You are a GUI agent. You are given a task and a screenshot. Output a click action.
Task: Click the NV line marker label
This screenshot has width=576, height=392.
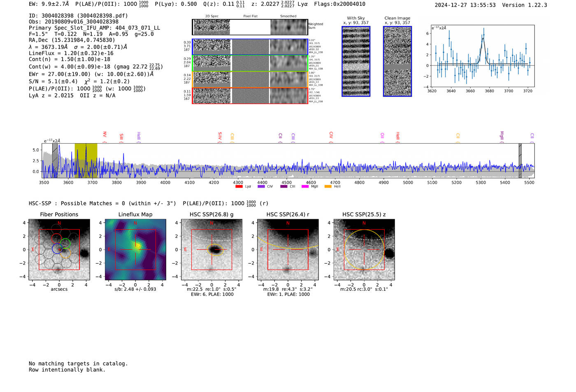click(x=105, y=135)
